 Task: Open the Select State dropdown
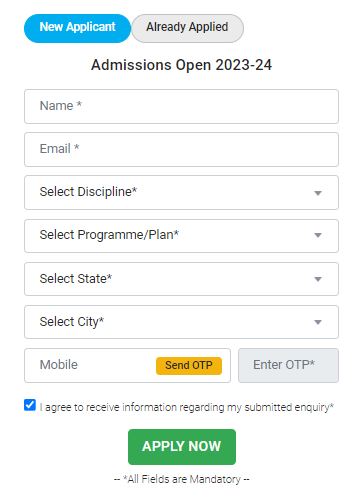(x=181, y=279)
